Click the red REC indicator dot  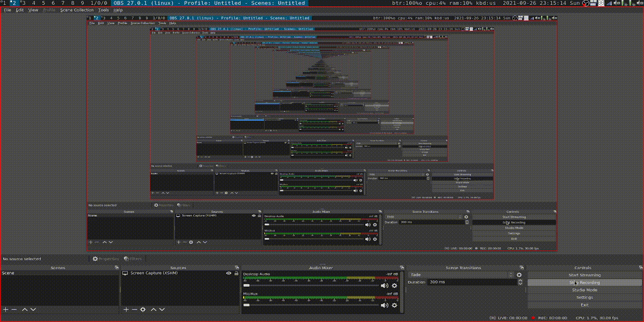pos(533,318)
